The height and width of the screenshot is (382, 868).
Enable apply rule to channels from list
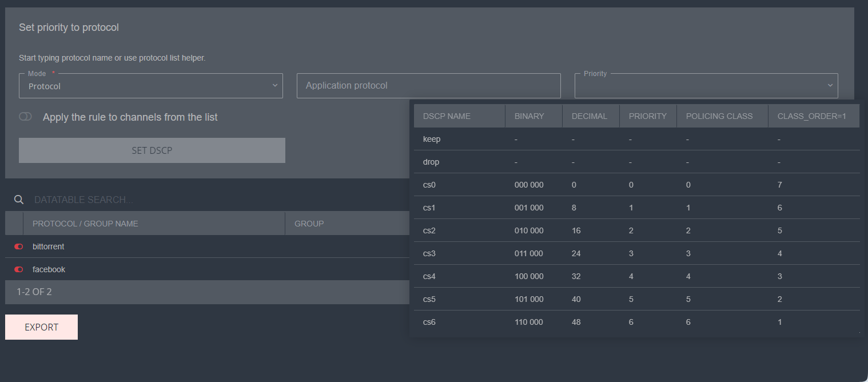click(25, 117)
